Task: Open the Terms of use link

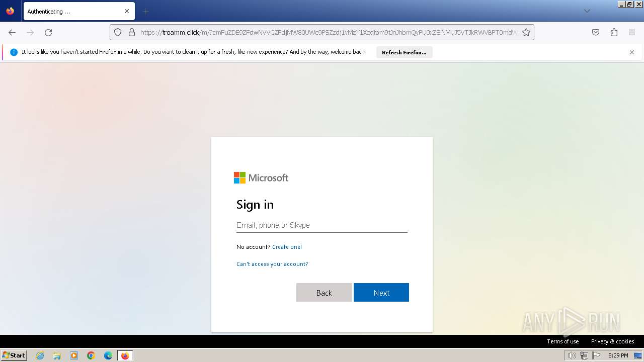Action: tap(562, 341)
